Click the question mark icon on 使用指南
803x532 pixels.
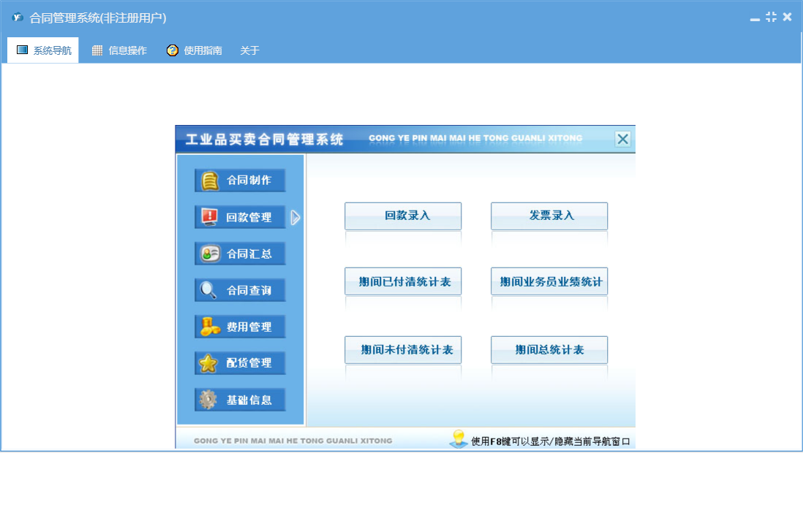(x=173, y=50)
